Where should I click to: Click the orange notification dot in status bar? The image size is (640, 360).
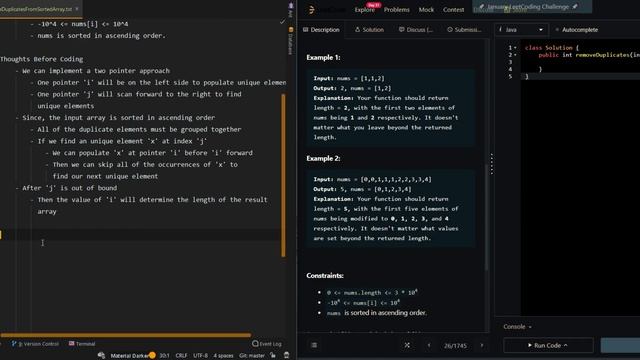[152, 355]
